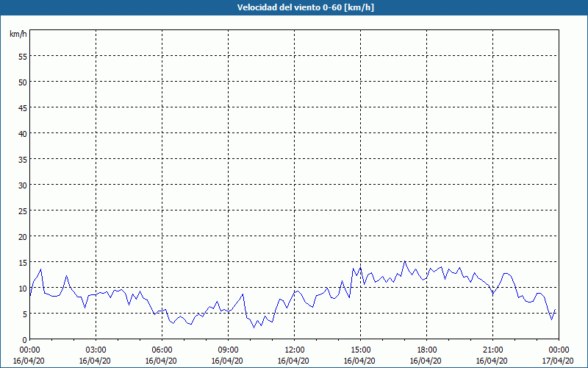Click the '00:00' time label above 17/04/20

point(559,350)
